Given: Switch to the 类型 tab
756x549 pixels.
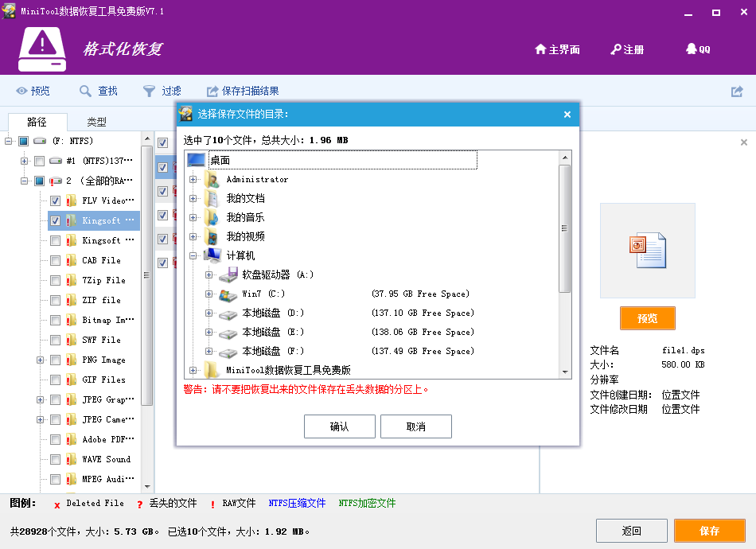Looking at the screenshot, I should [96, 122].
